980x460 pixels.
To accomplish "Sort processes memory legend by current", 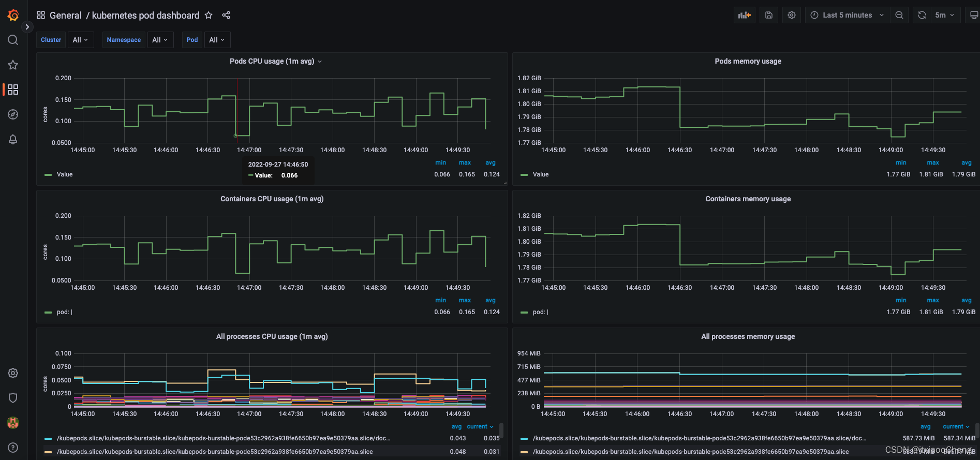I will [x=956, y=426].
